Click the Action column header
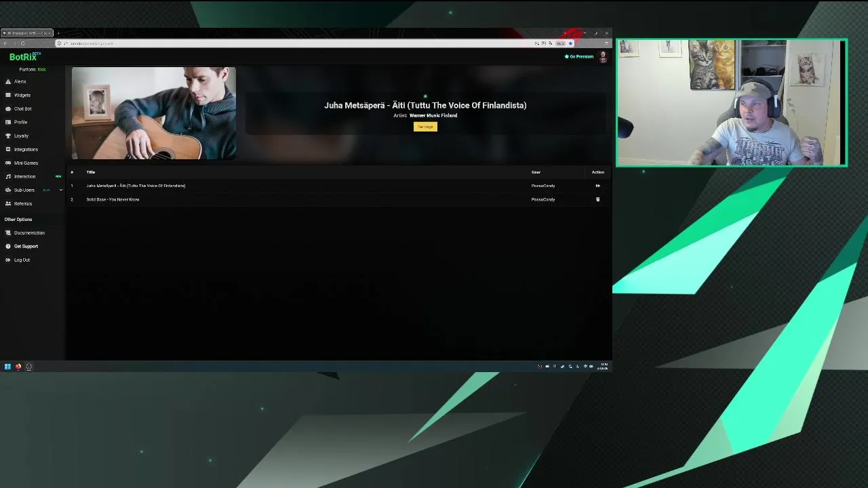 597,172
